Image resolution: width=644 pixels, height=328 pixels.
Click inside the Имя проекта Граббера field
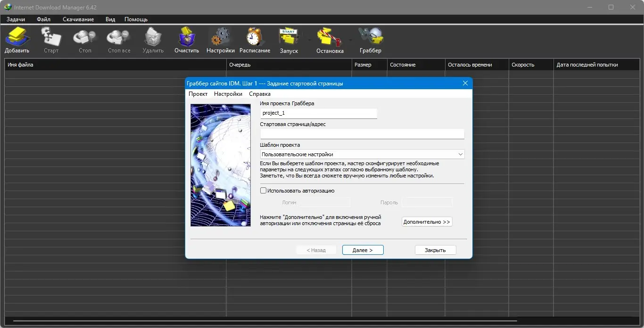tap(318, 113)
